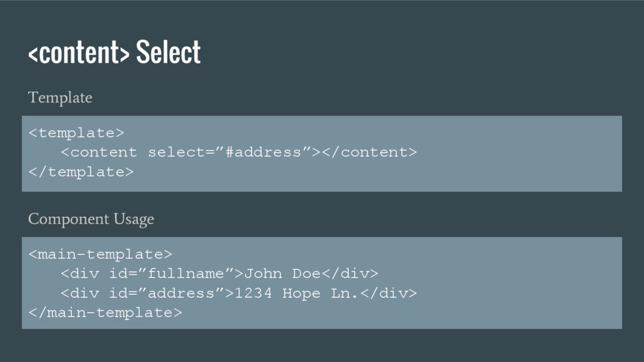Click '<content>' in the slide title
The image size is (644, 362).
(79, 53)
